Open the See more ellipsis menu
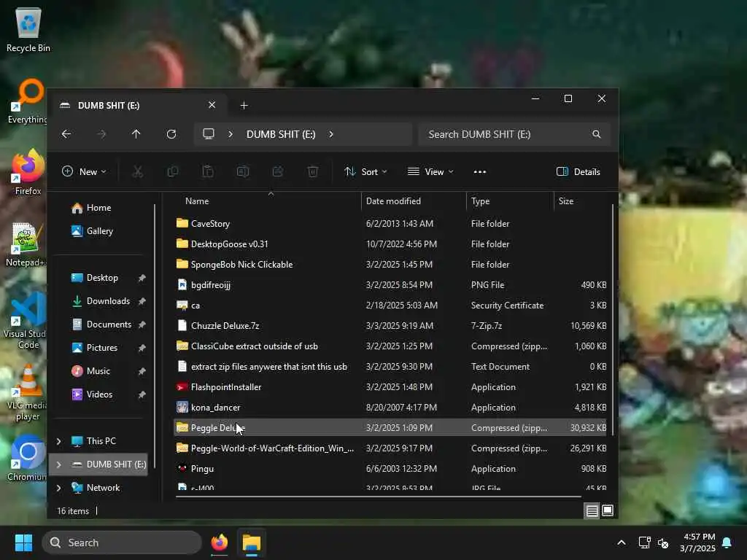747x560 pixels. pos(480,172)
